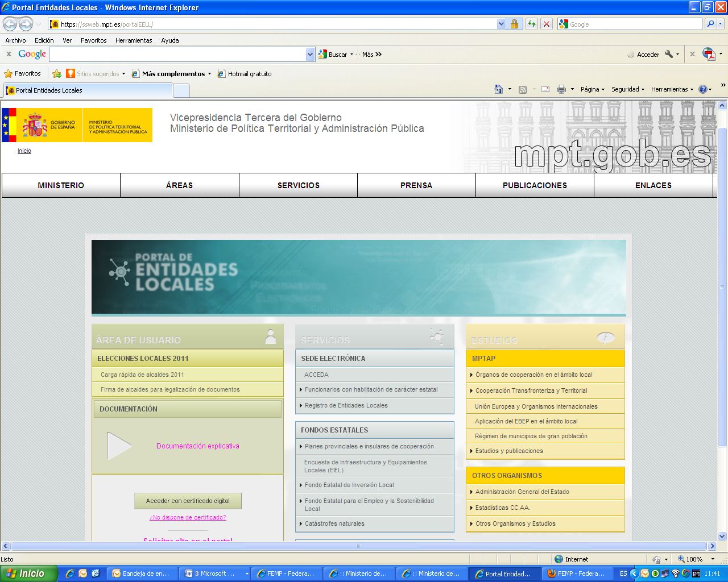
Task: Click the Adobe PDF converter toolbar icon
Action: [709, 54]
